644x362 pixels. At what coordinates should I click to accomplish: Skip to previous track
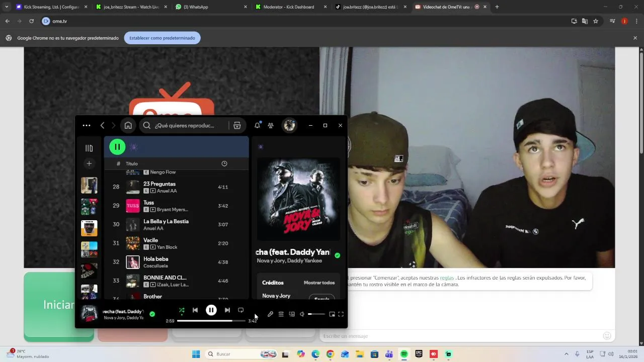tap(195, 310)
